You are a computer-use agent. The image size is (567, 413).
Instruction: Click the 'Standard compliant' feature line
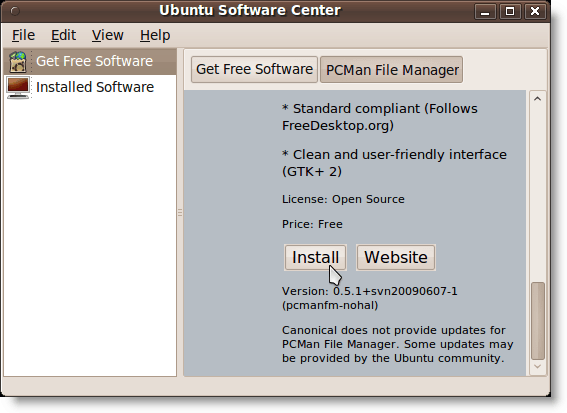(380, 117)
